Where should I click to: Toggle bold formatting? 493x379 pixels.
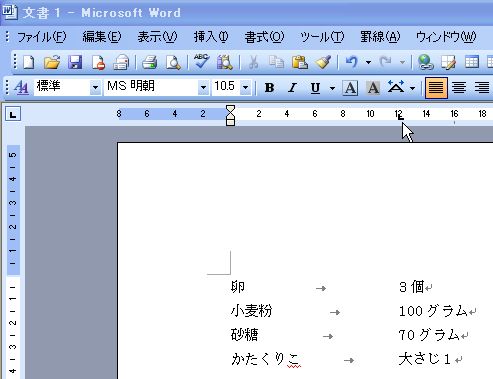coord(269,88)
